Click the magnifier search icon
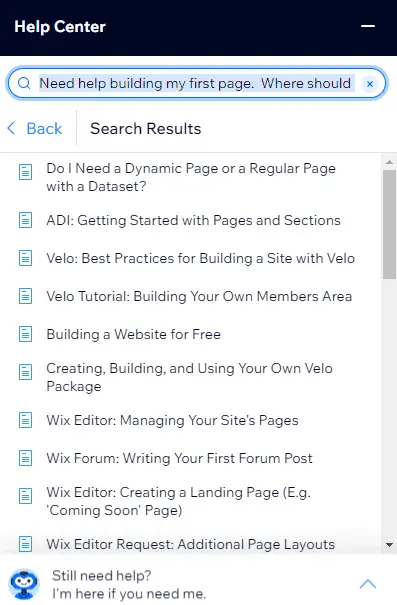Screen dimensions: 397x605 point(24,83)
